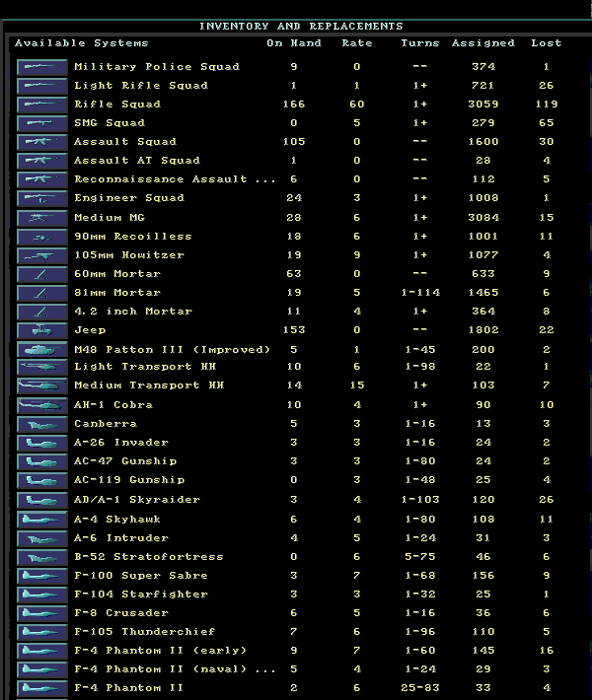Click the Inventory and Replacements title

301,27
